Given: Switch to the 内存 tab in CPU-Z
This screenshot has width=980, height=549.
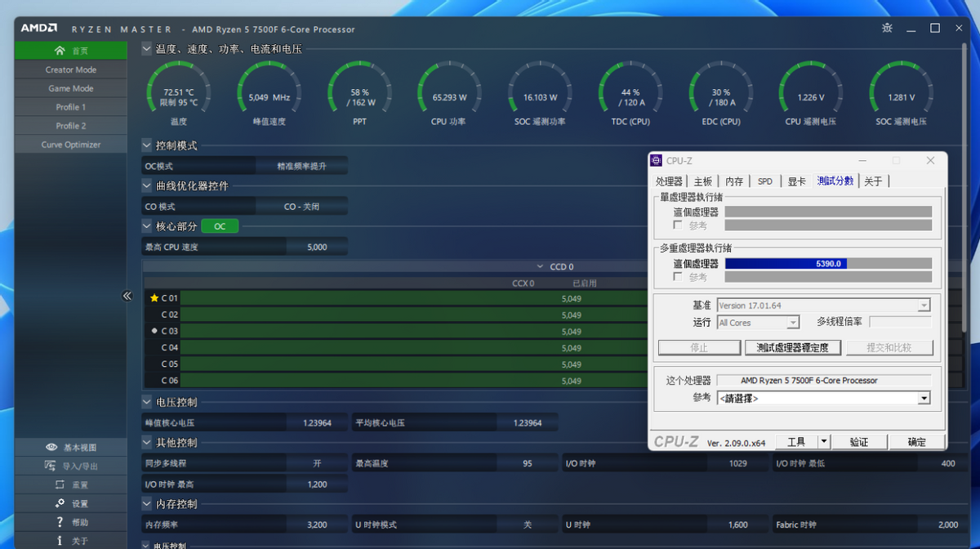Looking at the screenshot, I should (734, 181).
